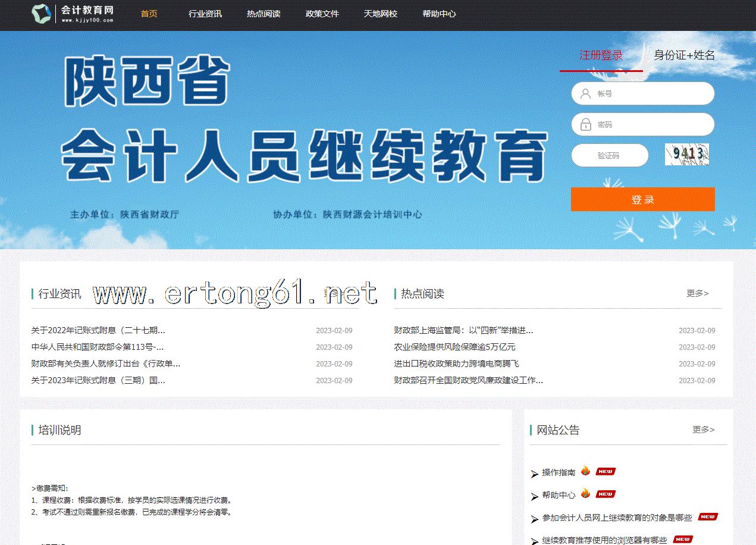Click the user icon in account field
This screenshot has width=756, height=545.
coord(585,93)
